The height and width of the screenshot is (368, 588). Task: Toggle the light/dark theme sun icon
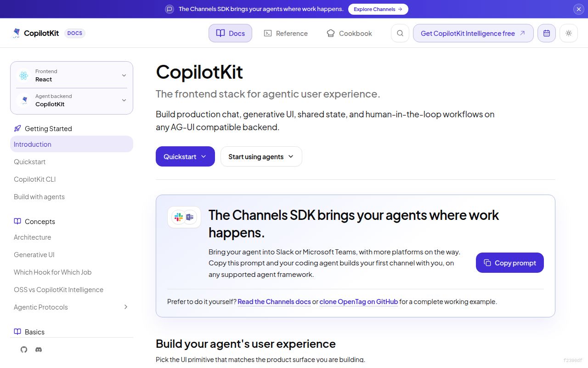[x=569, y=33]
